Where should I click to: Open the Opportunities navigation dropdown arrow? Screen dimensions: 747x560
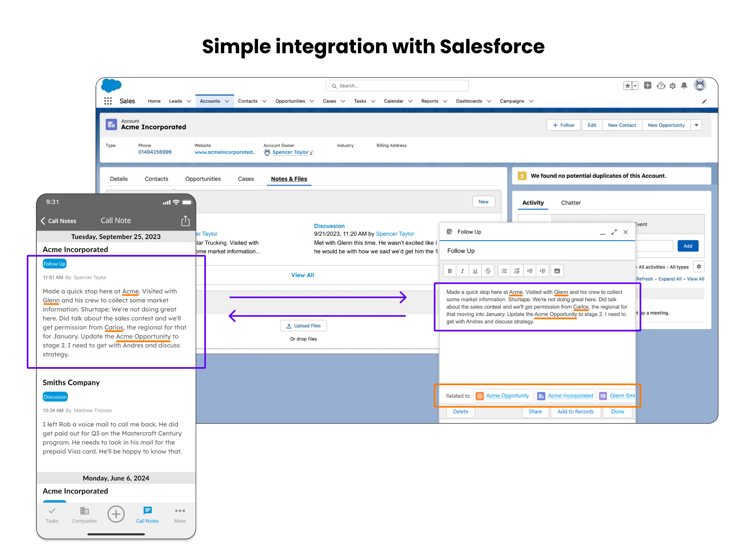[312, 101]
